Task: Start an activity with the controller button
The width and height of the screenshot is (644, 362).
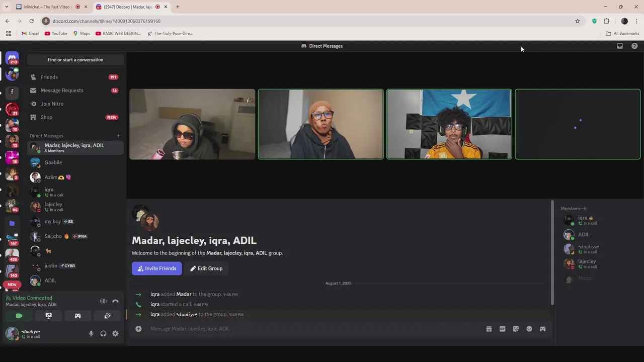Action: [77, 316]
